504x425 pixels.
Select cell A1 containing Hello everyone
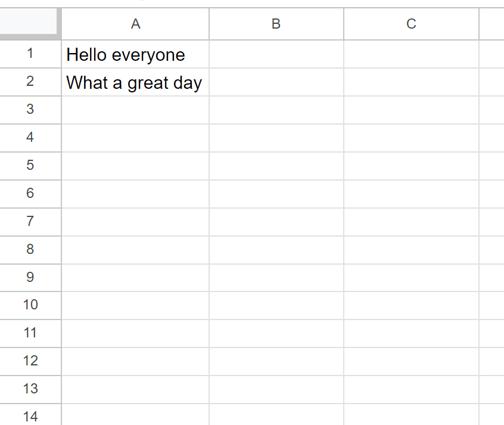pos(135,54)
